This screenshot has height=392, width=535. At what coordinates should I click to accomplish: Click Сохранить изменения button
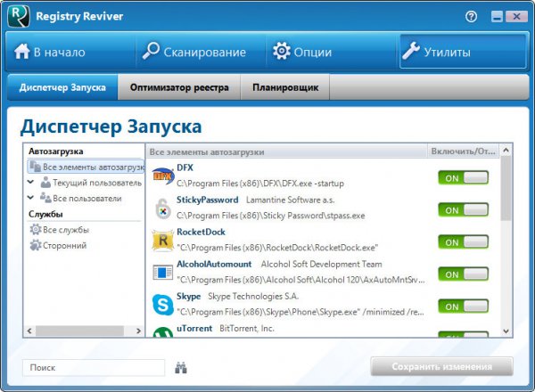442,366
